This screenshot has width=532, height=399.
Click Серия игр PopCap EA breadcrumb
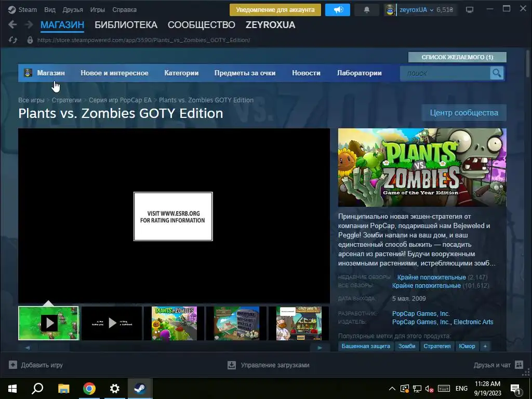[x=120, y=100]
